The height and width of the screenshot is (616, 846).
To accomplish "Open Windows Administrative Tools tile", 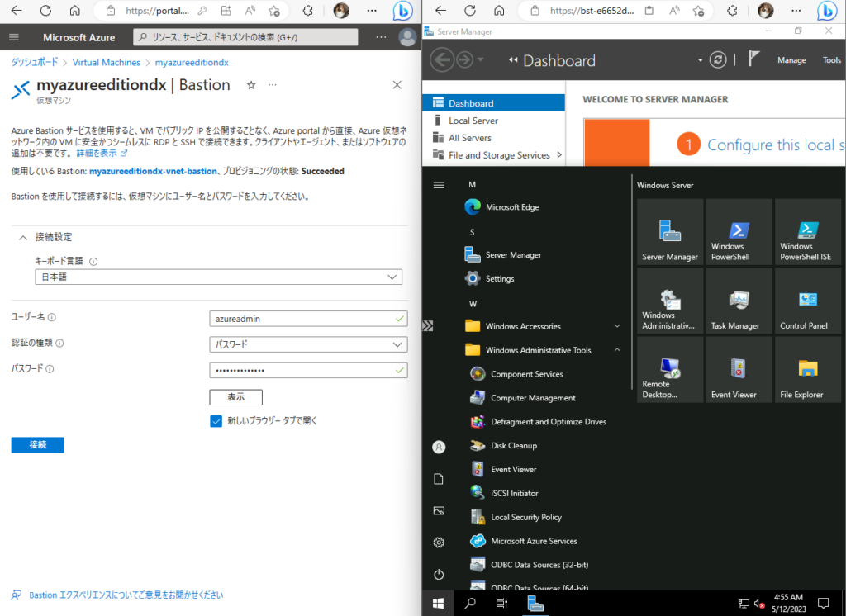I will 669,301.
